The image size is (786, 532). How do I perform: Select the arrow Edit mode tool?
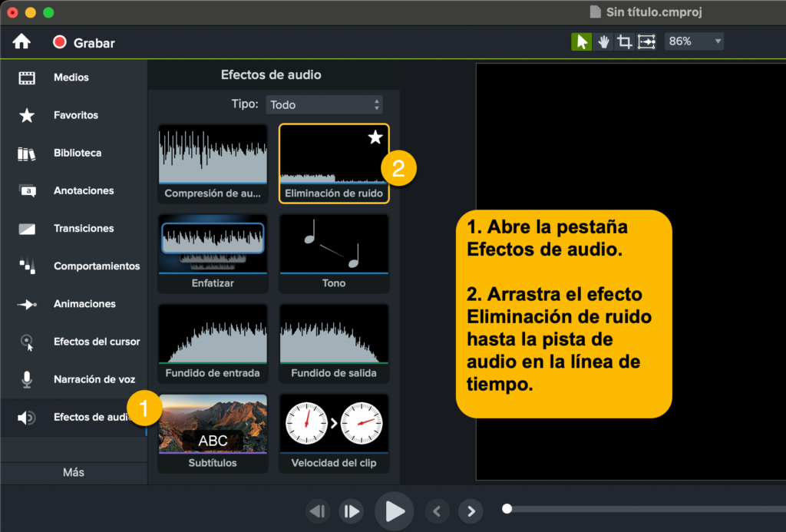[x=582, y=41]
